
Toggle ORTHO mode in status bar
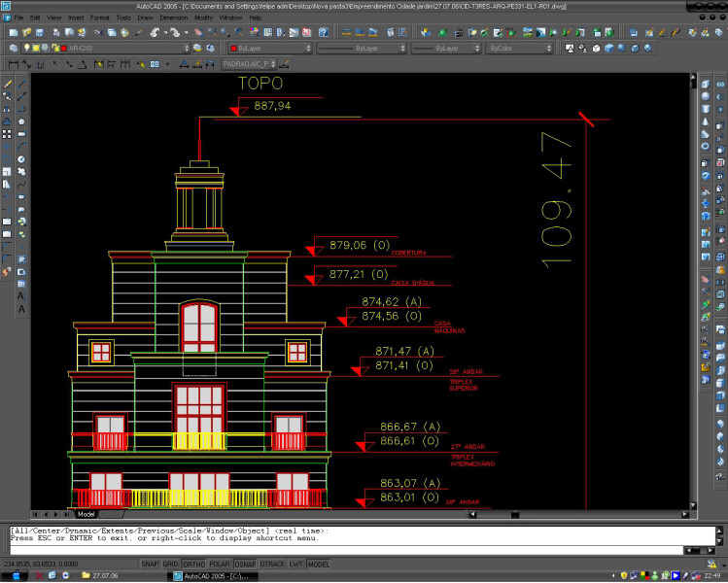(193, 564)
